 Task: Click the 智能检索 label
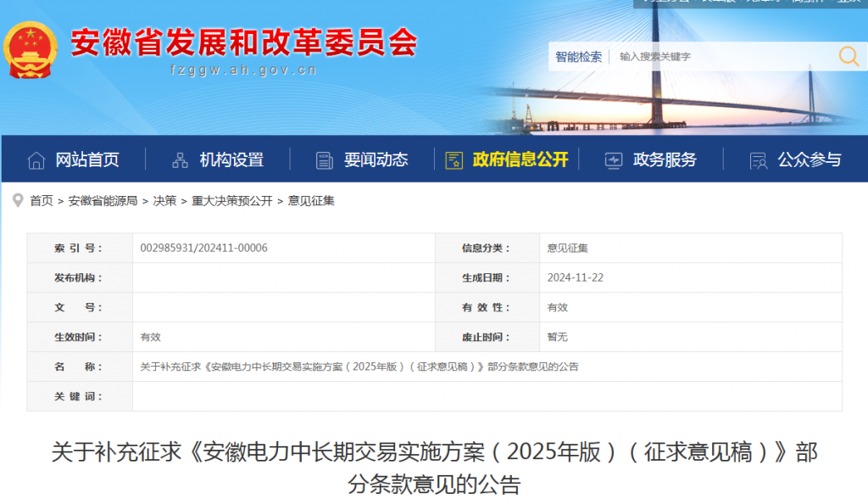pos(578,57)
